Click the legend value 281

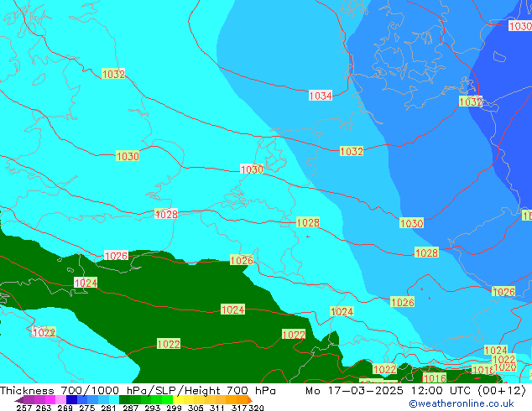(108, 408)
